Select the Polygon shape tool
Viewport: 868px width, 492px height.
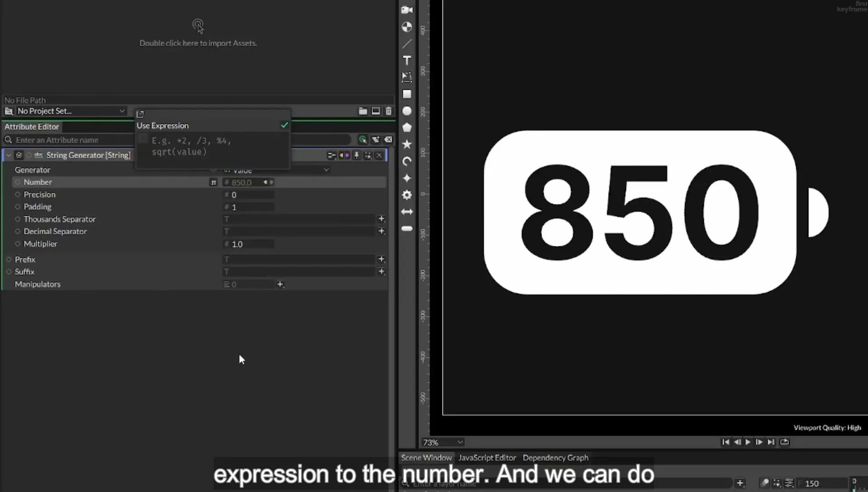407,128
